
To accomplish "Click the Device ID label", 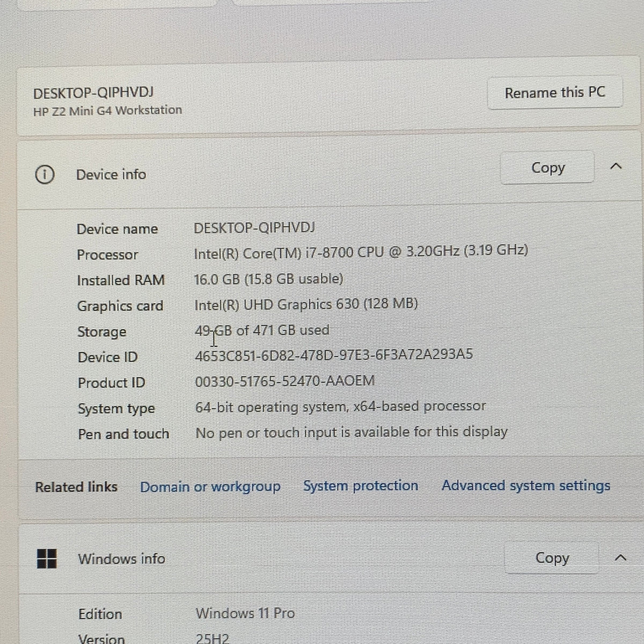I will pos(108,357).
